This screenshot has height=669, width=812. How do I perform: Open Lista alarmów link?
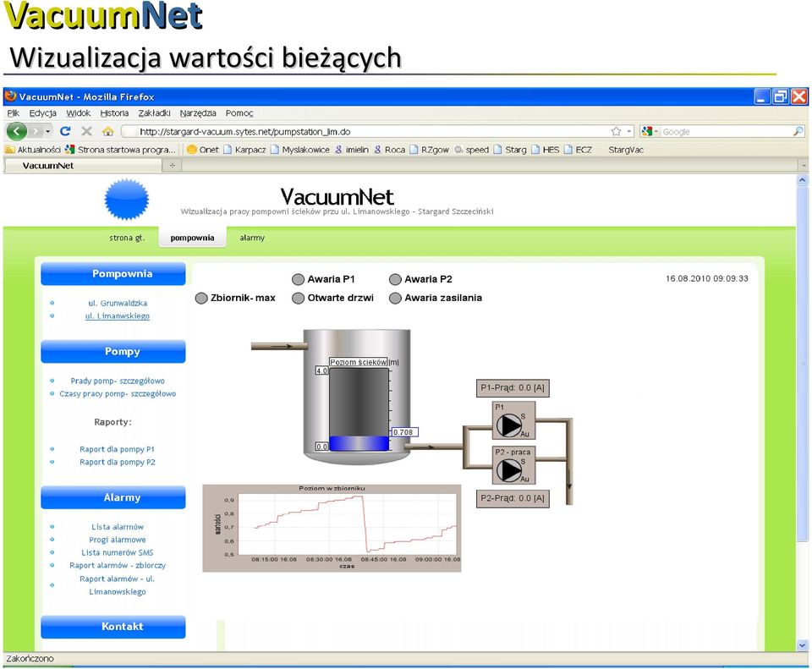pyautogui.click(x=118, y=527)
